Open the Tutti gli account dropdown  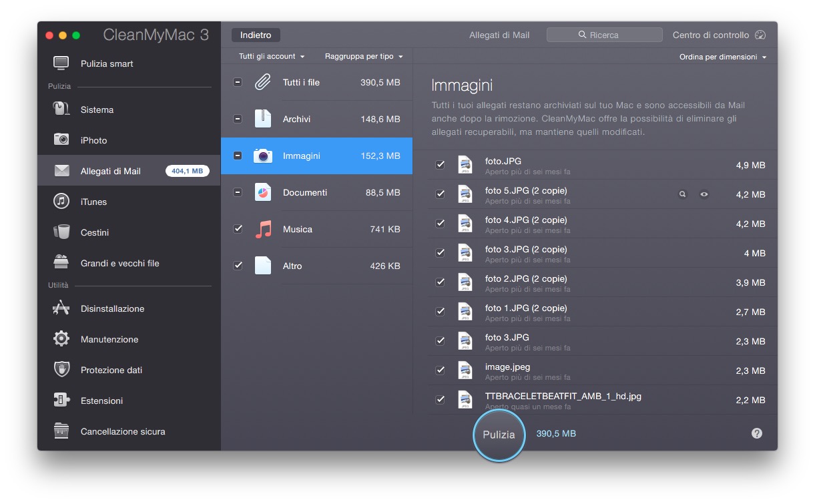[272, 57]
